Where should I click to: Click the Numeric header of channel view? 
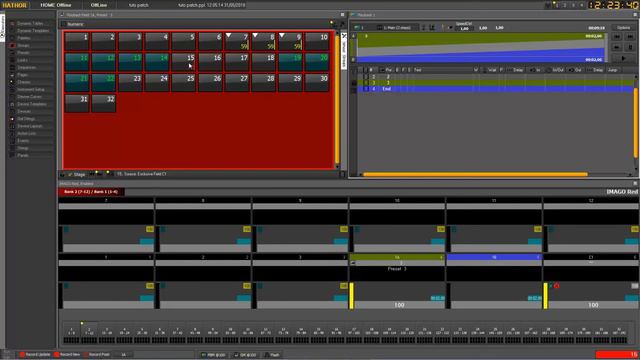[x=75, y=24]
